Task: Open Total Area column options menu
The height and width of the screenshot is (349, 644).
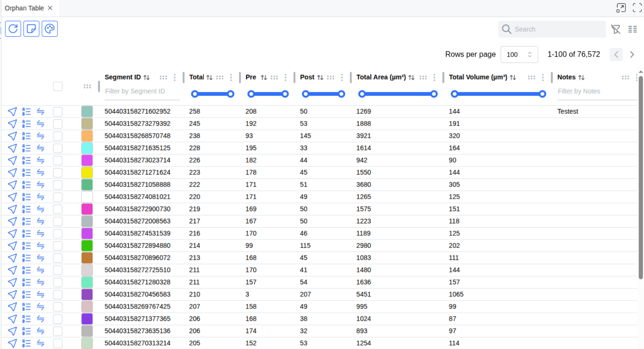Action: pyautogui.click(x=434, y=77)
